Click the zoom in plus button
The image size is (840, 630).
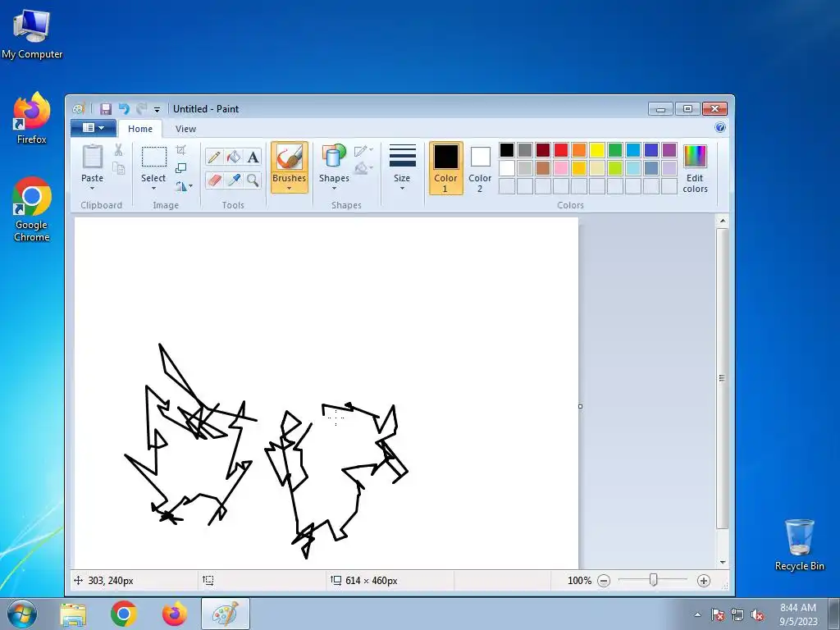[x=703, y=581]
